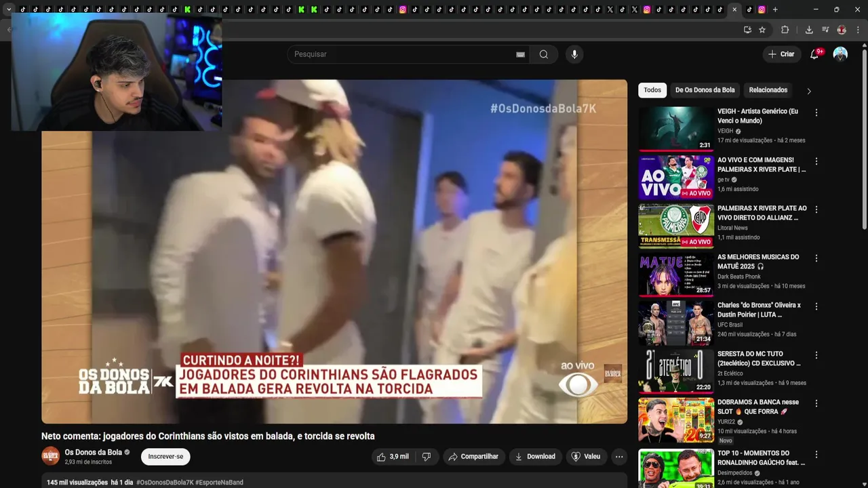This screenshot has width=868, height=488.
Task: Open options for Litoral News Palmeiras video
Action: [816, 209]
